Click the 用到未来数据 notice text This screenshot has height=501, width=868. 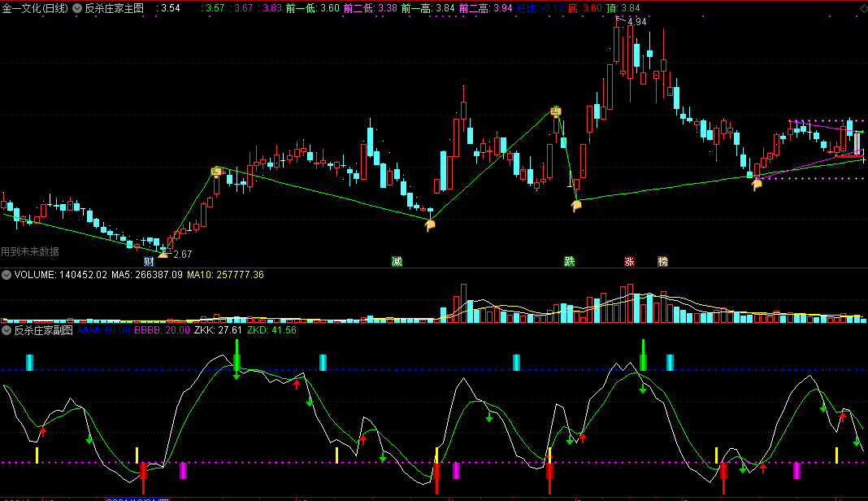pyautogui.click(x=30, y=251)
